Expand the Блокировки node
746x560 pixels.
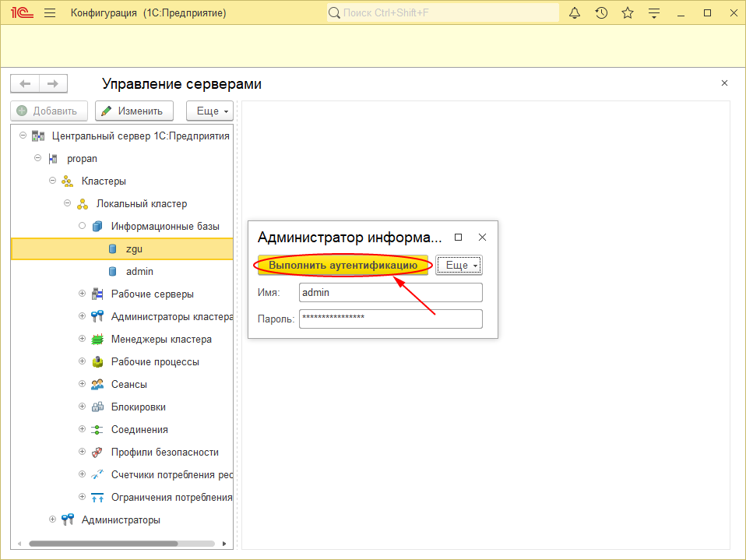82,407
